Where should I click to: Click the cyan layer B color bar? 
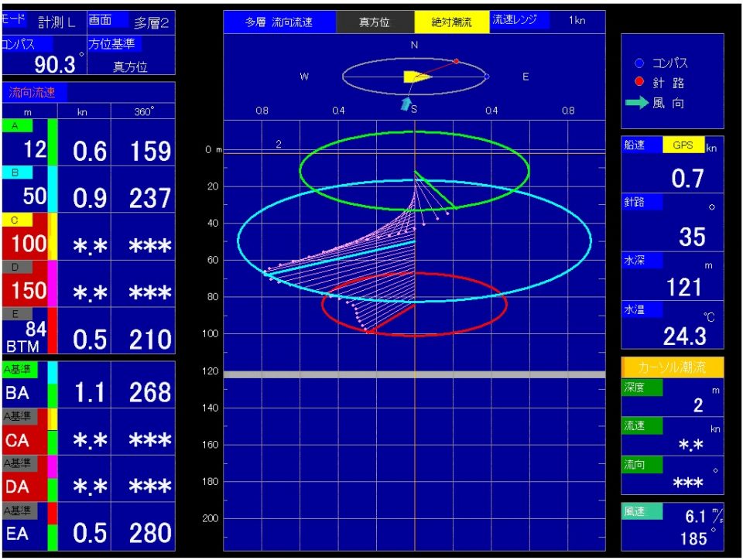(x=52, y=189)
